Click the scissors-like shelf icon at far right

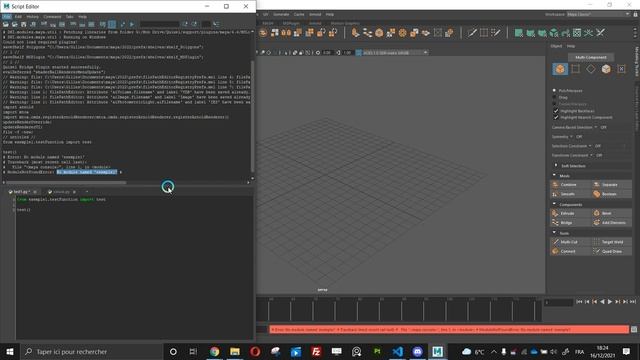pos(600,33)
